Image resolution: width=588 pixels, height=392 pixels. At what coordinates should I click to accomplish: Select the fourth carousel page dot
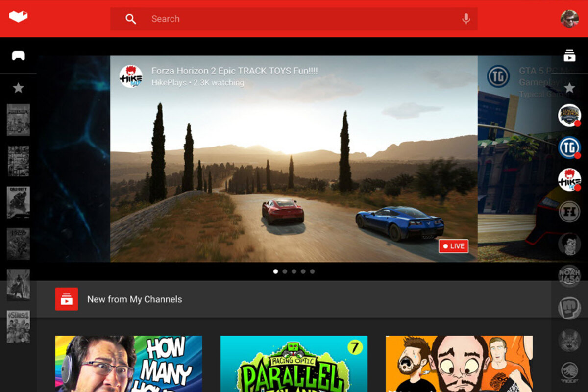click(303, 271)
